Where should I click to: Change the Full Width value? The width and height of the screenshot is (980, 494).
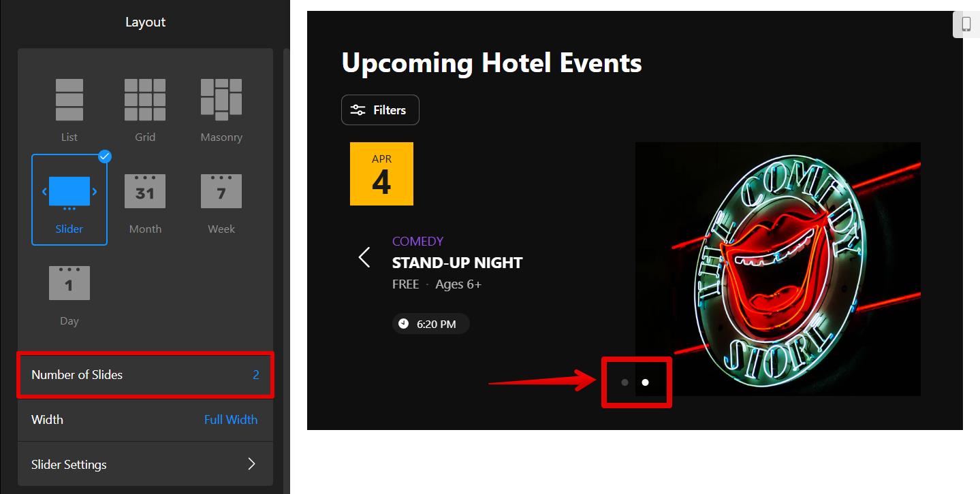(x=230, y=420)
